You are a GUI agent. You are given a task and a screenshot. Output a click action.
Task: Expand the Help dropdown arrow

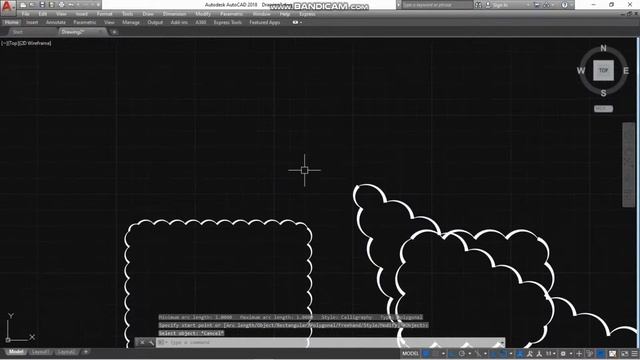coord(571,5)
